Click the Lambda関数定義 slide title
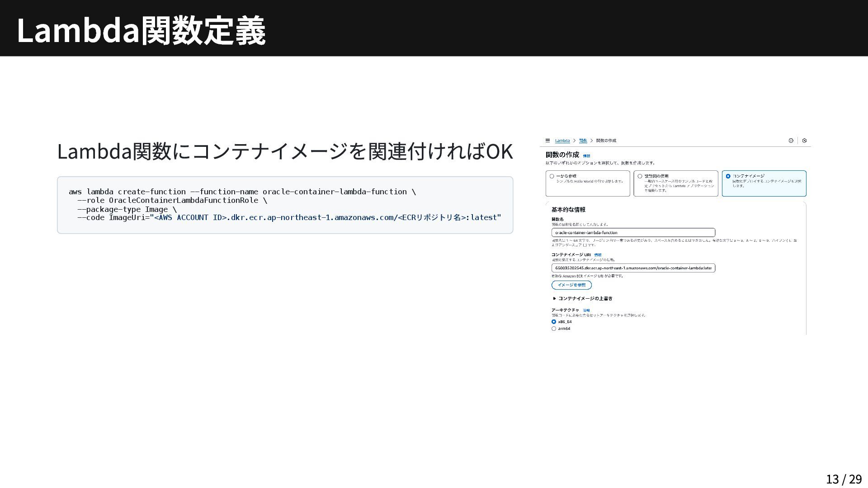The width and height of the screenshot is (868, 488). [x=141, y=31]
